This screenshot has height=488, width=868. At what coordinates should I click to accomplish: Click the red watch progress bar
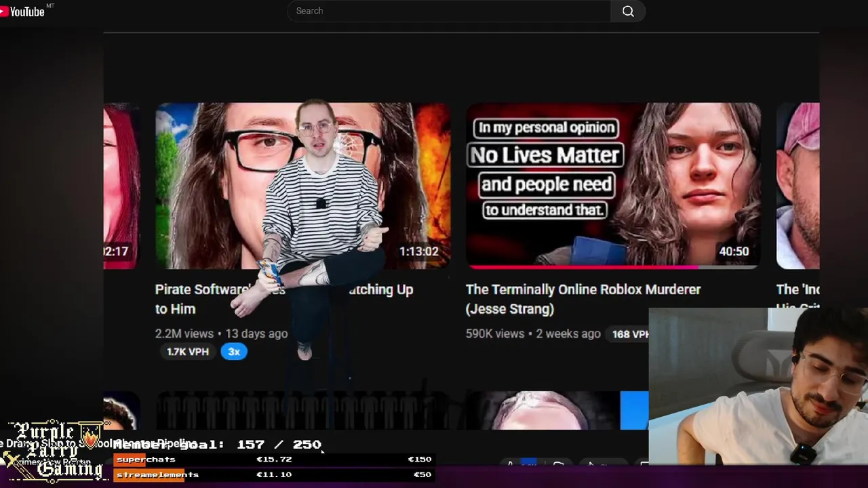582,267
